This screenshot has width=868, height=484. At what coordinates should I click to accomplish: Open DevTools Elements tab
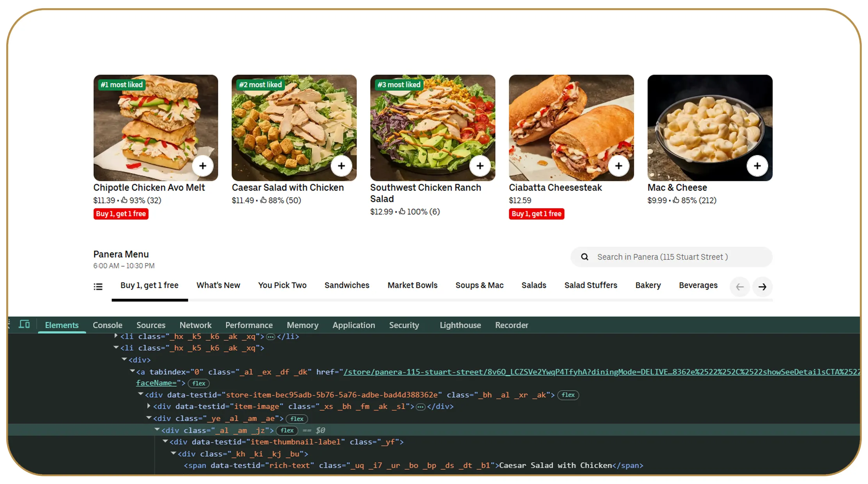(x=62, y=325)
